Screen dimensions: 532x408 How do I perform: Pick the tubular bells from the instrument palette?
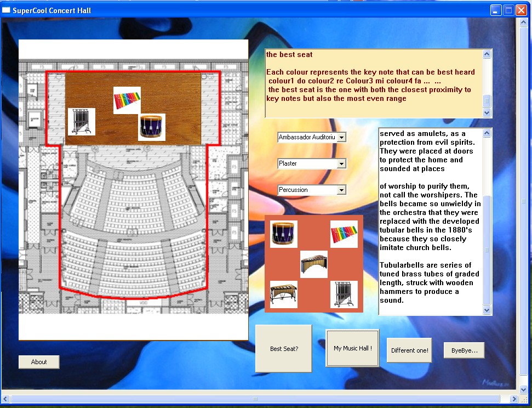(344, 294)
